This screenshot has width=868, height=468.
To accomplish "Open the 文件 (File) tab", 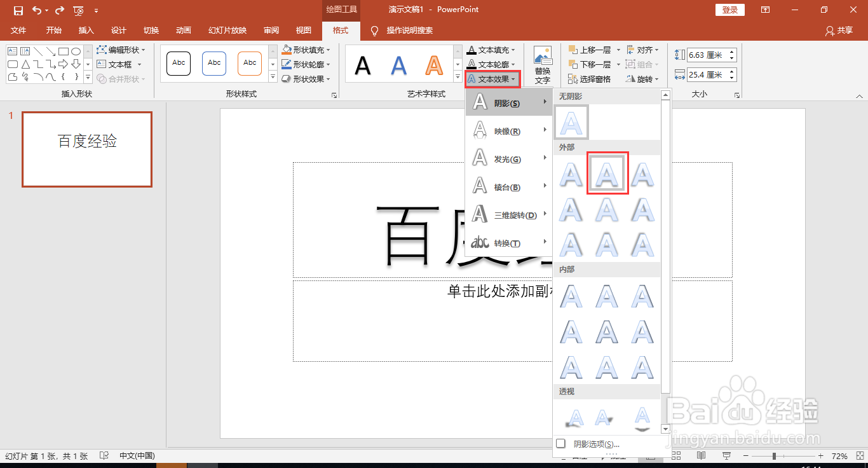I will tap(18, 31).
